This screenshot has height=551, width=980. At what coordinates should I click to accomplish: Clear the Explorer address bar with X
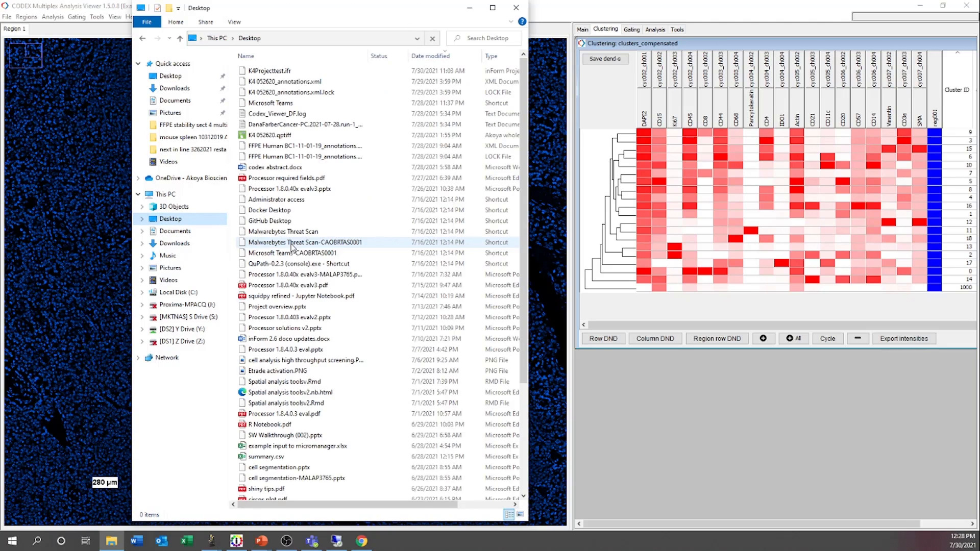click(432, 38)
